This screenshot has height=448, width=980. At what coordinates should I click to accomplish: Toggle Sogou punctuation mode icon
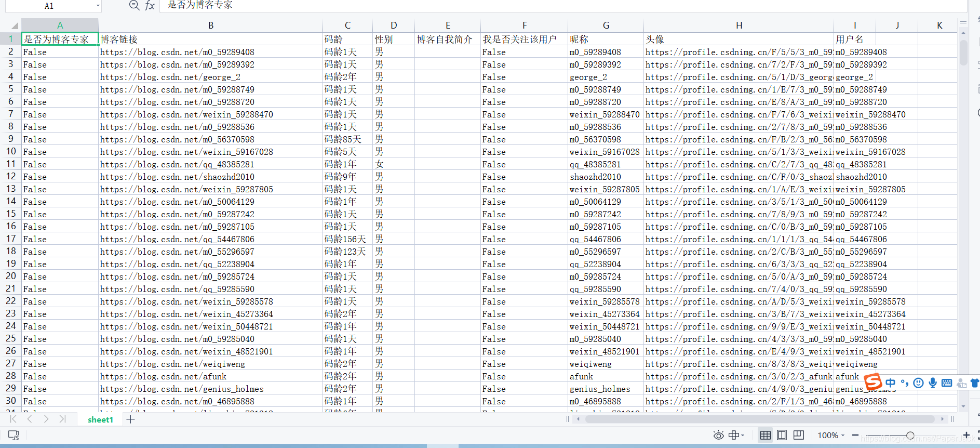click(x=905, y=383)
